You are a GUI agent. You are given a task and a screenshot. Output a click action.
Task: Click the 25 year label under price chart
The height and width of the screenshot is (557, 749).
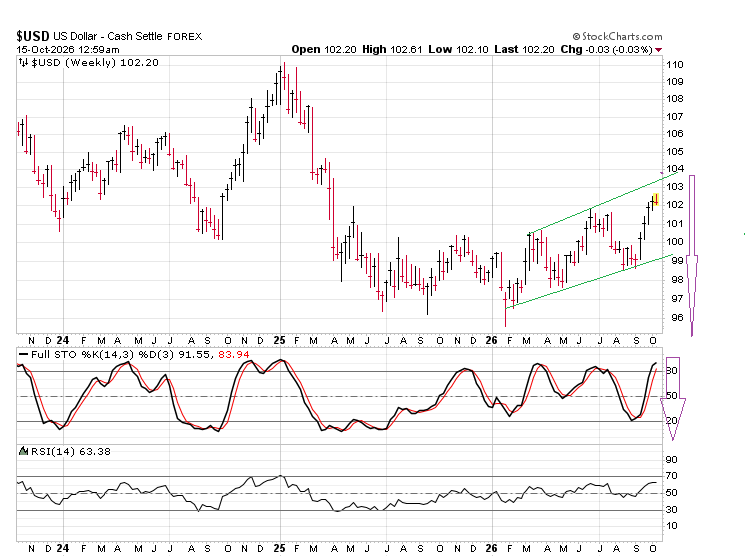click(x=279, y=340)
